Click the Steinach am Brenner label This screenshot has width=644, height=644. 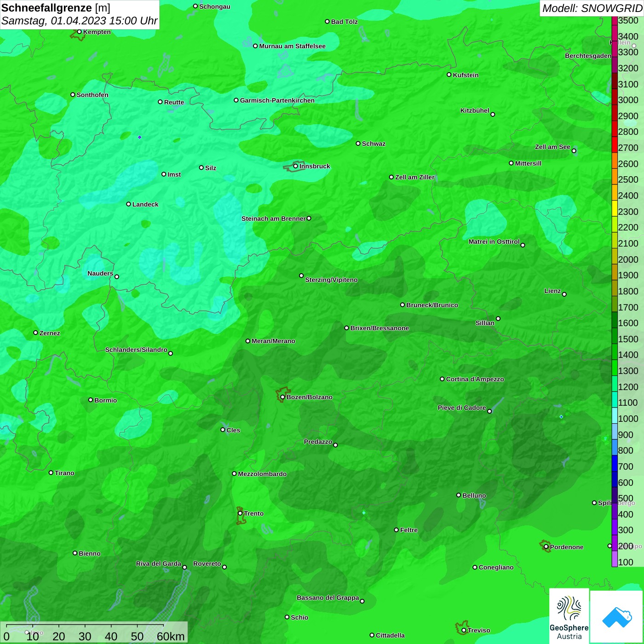point(274,218)
